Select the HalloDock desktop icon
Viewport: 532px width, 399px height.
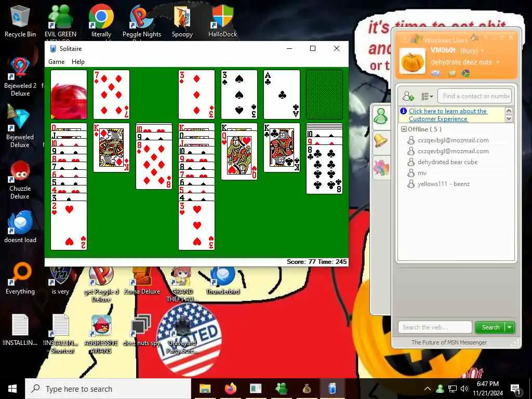[x=222, y=21]
